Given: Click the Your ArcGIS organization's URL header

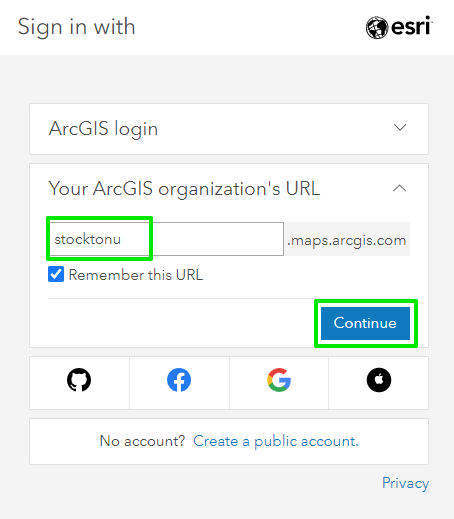Looking at the screenshot, I should pyautogui.click(x=184, y=189).
